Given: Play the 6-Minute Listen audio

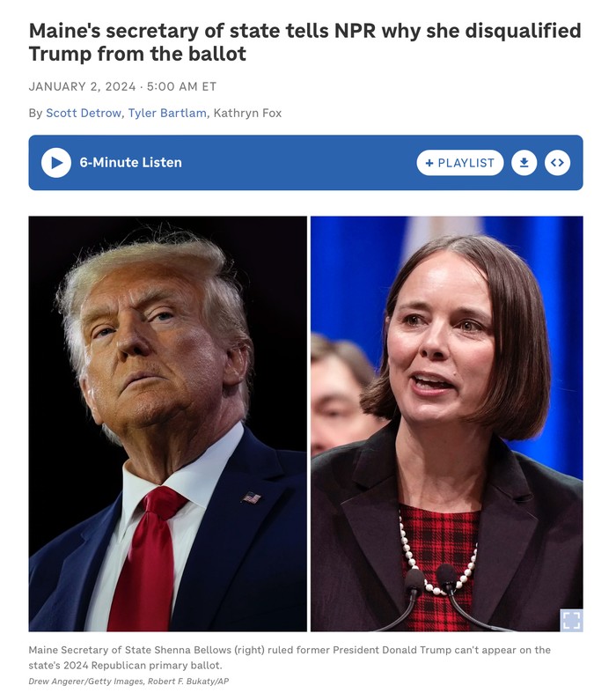Looking at the screenshot, I should coord(56,163).
